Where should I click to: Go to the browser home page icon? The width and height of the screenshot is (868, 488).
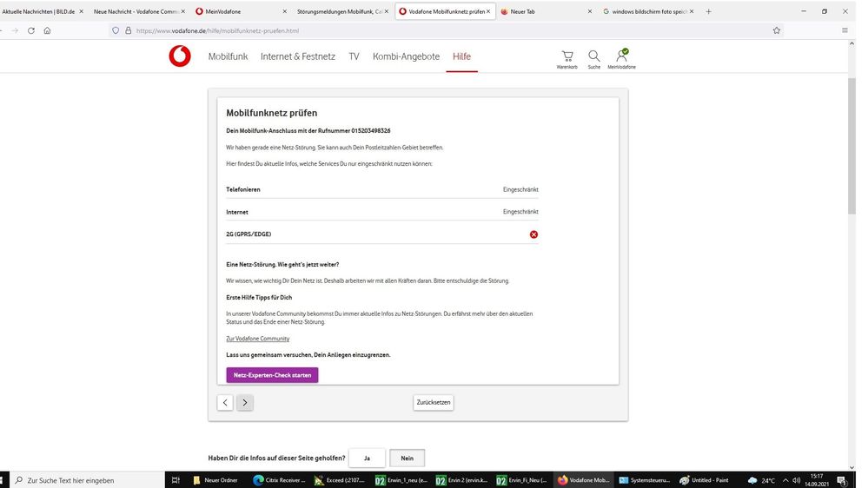click(x=48, y=30)
